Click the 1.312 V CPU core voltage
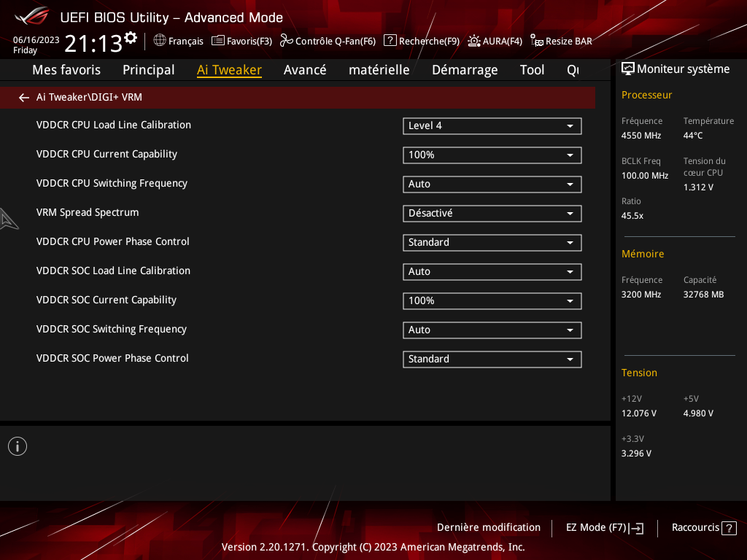 pyautogui.click(x=698, y=187)
